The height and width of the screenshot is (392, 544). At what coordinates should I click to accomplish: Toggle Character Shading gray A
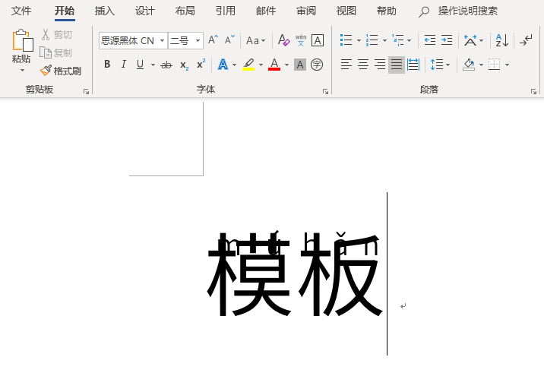[300, 65]
